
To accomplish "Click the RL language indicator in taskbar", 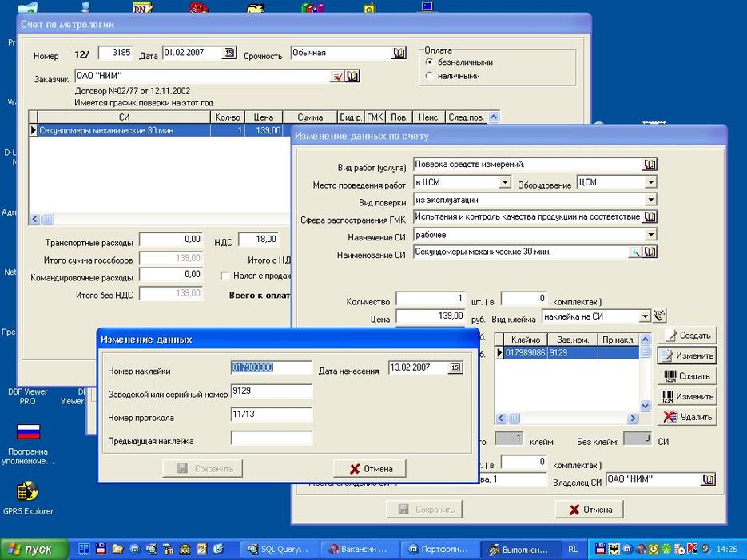I will tap(573, 549).
